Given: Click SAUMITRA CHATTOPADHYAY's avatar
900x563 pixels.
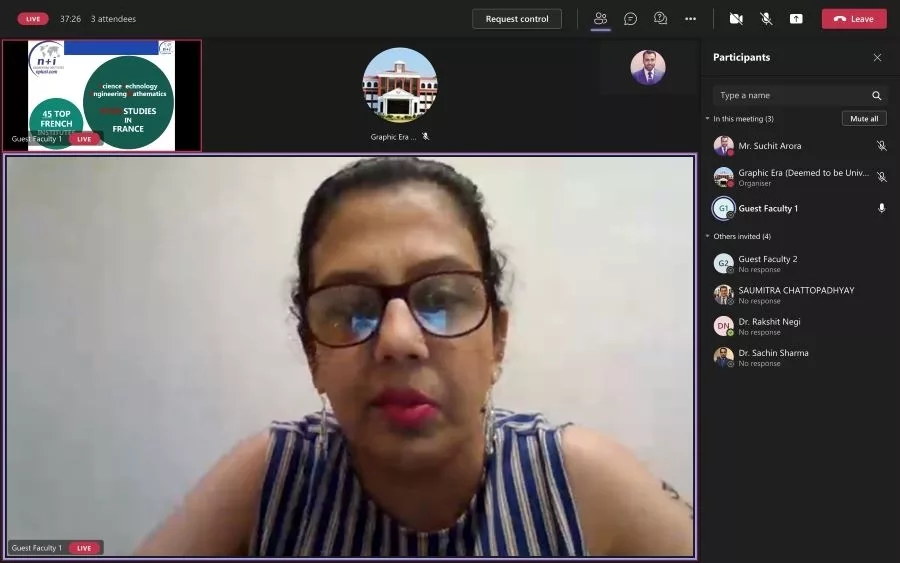Looking at the screenshot, I should point(723,295).
